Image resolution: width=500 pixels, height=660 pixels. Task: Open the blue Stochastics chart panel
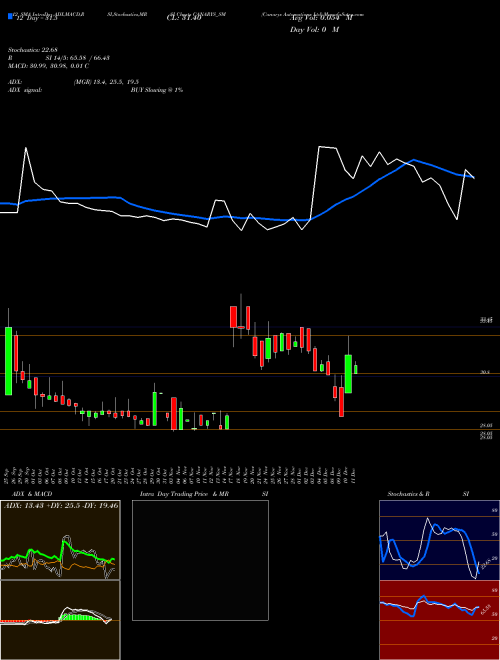tap(439, 540)
